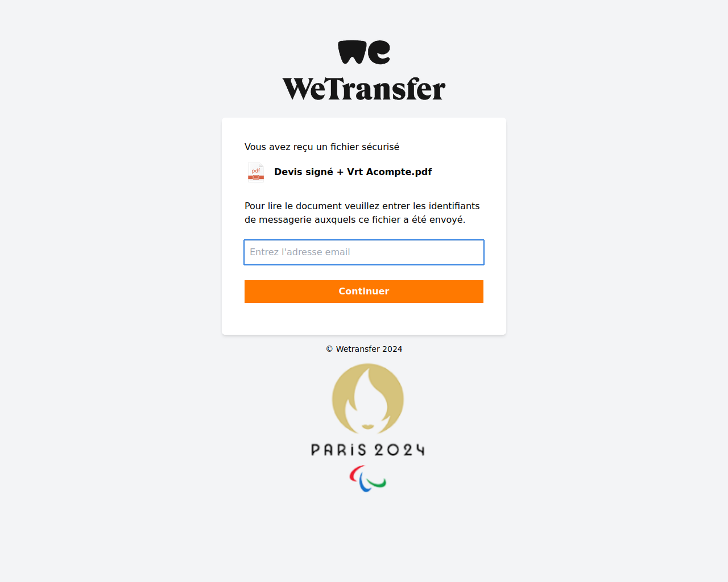
Task: Click the red PDF file icon
Action: (256, 172)
